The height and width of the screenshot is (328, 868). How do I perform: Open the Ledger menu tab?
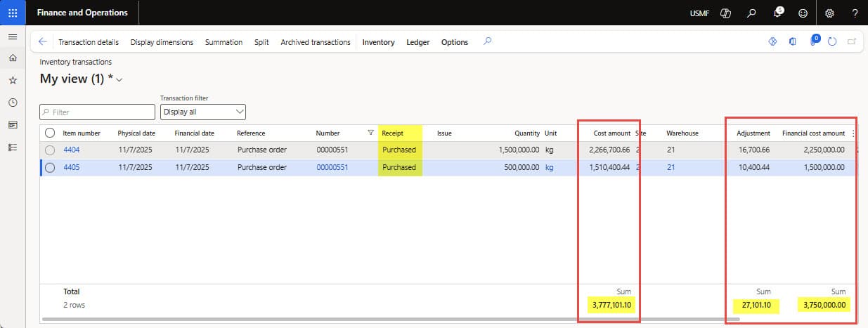coord(418,42)
